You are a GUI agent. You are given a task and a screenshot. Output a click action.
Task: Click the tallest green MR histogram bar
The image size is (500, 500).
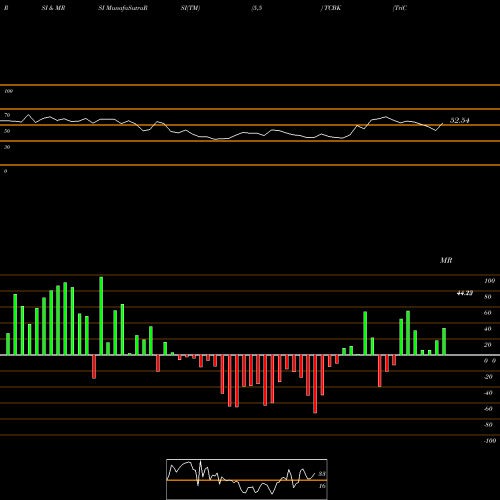101,316
